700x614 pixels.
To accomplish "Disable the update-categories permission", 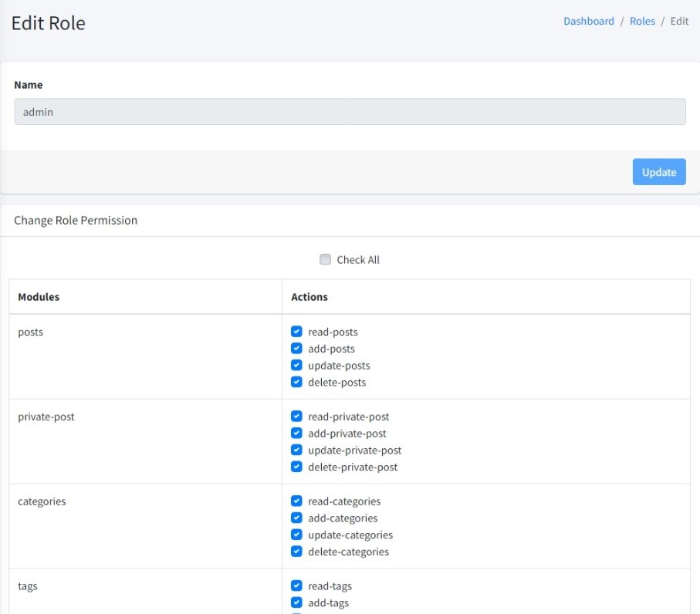I will pyautogui.click(x=296, y=535).
